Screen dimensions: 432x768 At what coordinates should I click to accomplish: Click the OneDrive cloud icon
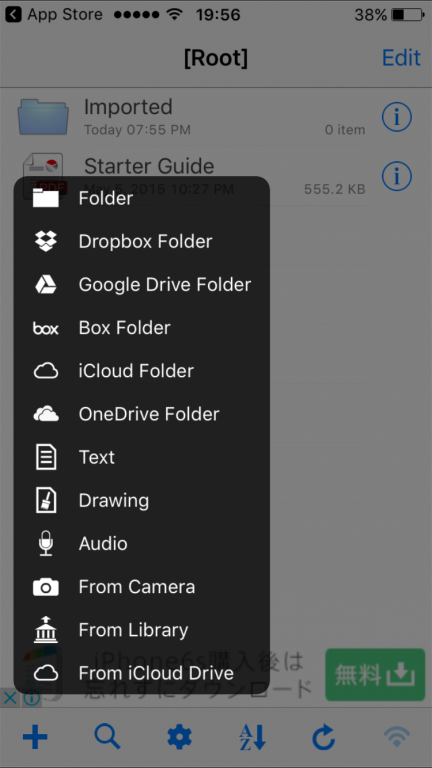pyautogui.click(x=46, y=414)
